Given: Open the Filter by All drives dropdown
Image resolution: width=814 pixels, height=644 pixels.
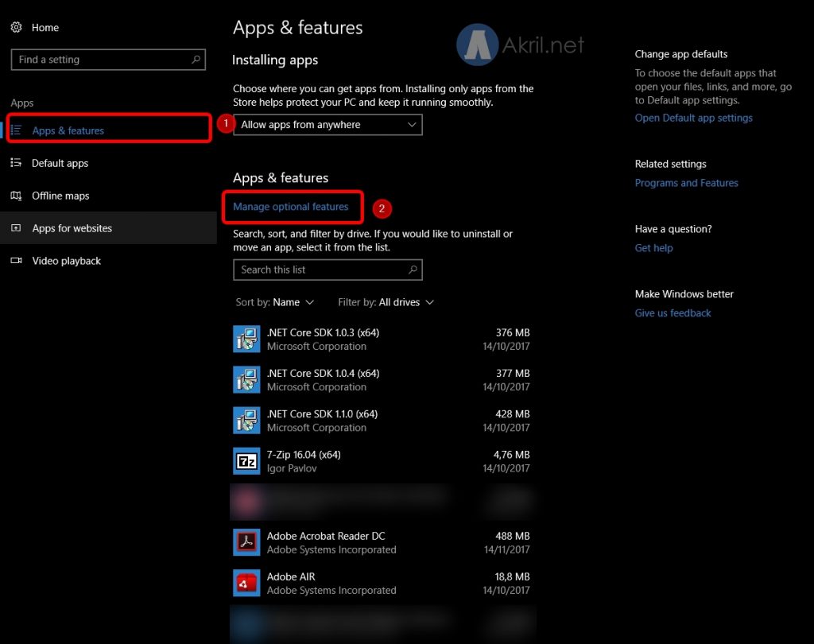Looking at the screenshot, I should 386,302.
